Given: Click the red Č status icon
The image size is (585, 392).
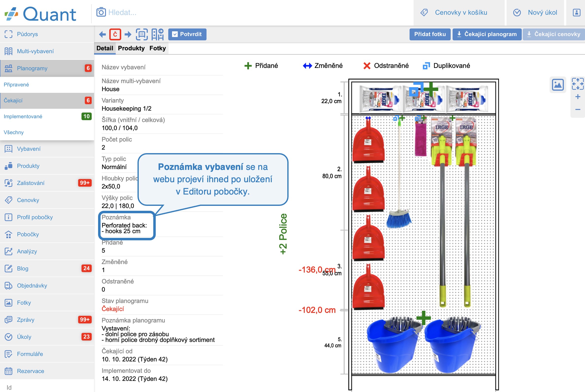Looking at the screenshot, I should 115,34.
